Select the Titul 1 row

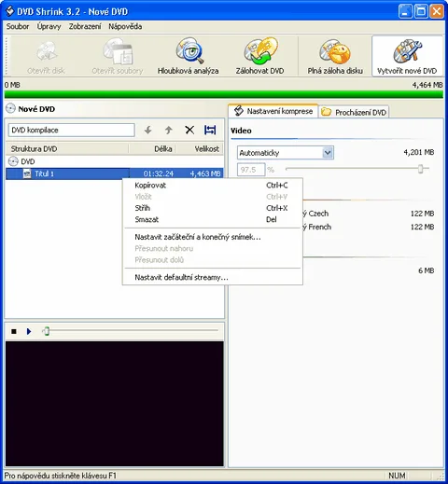(x=115, y=173)
